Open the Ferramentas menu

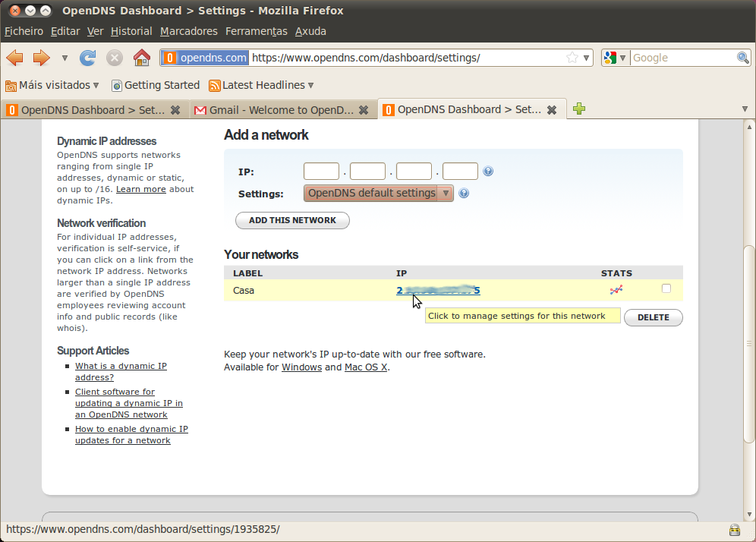256,31
